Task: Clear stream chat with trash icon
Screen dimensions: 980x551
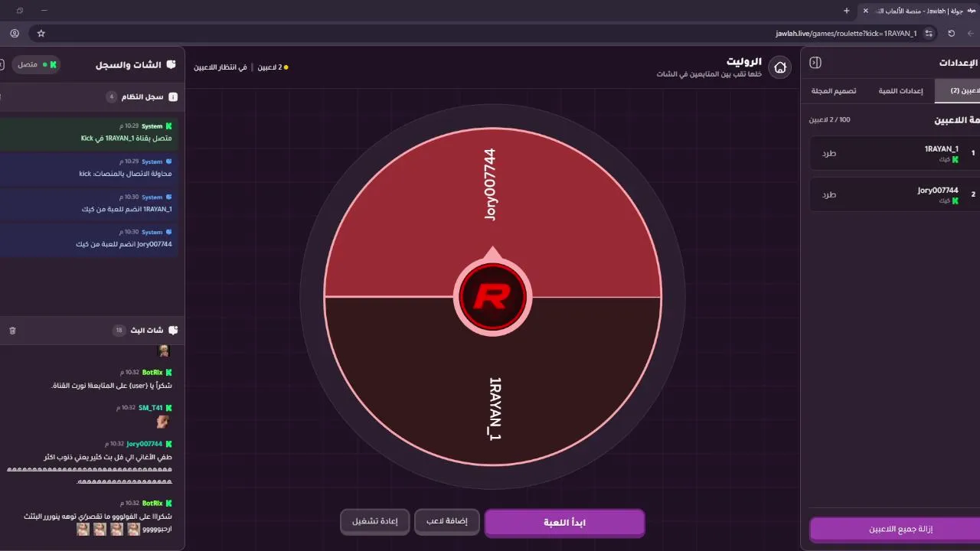Action: [12, 331]
